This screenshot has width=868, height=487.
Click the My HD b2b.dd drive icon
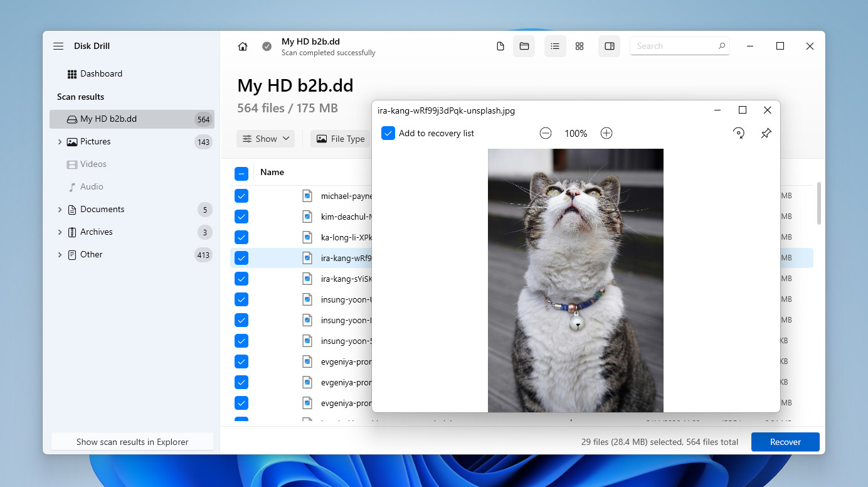coord(72,119)
